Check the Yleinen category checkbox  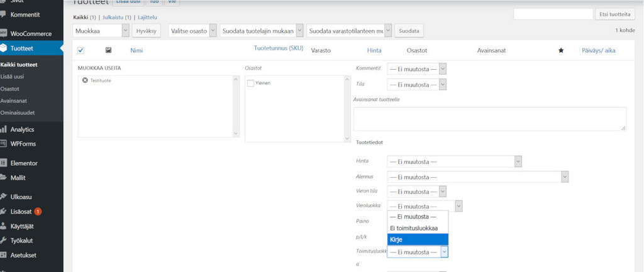[251, 83]
